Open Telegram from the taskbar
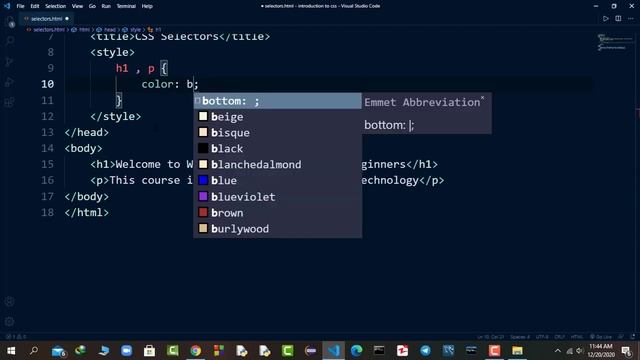The height and width of the screenshot is (360, 640). [425, 351]
